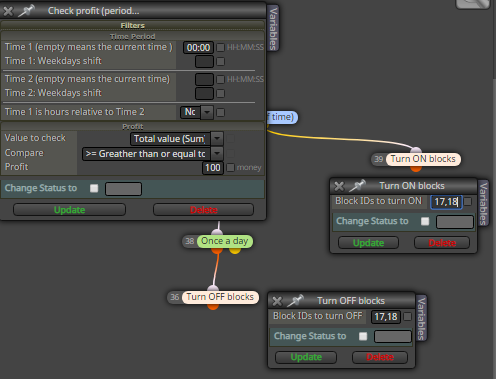
Task: Open Value to check dropdown arrow
Action: pyautogui.click(x=217, y=138)
